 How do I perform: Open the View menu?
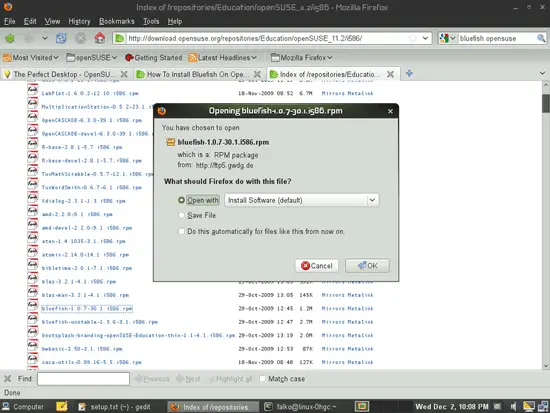coord(52,21)
